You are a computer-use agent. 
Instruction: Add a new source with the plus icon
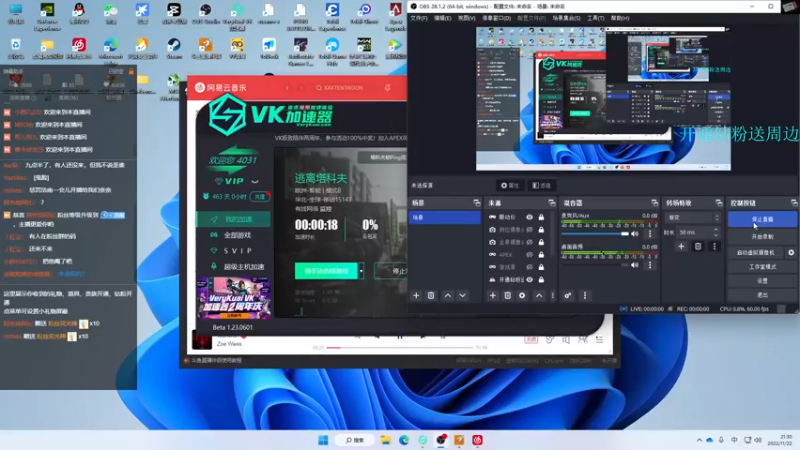[x=492, y=295]
